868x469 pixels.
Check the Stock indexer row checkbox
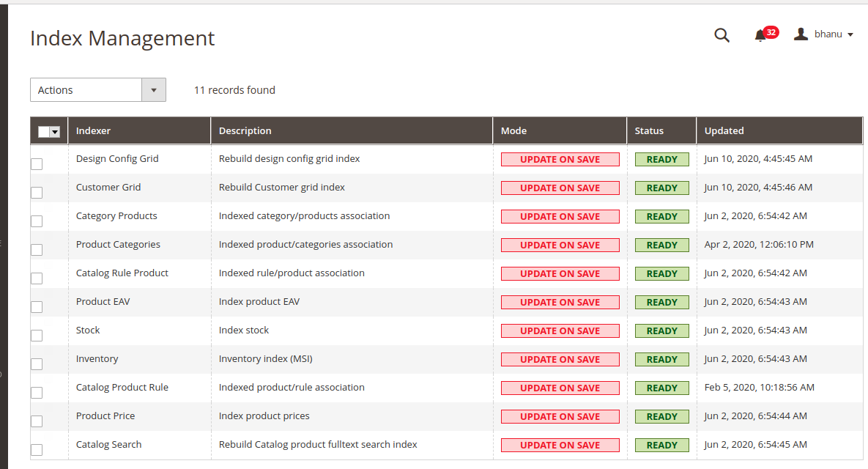(37, 335)
